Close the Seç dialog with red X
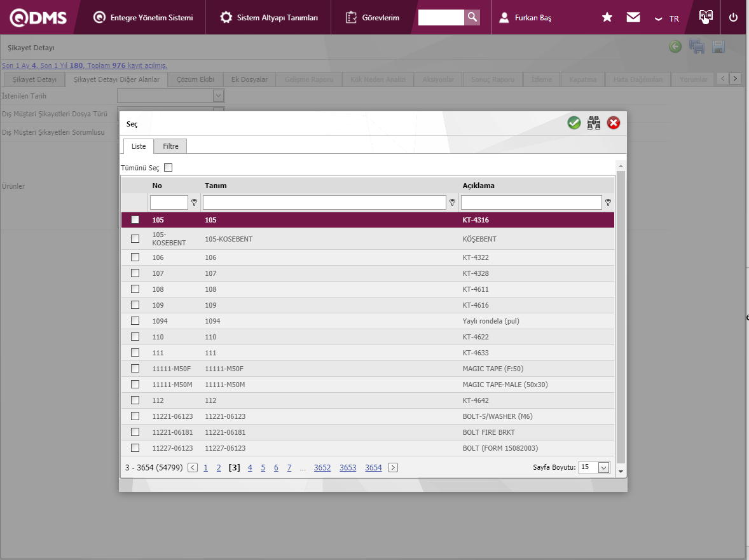The width and height of the screenshot is (749, 560). 614,123
